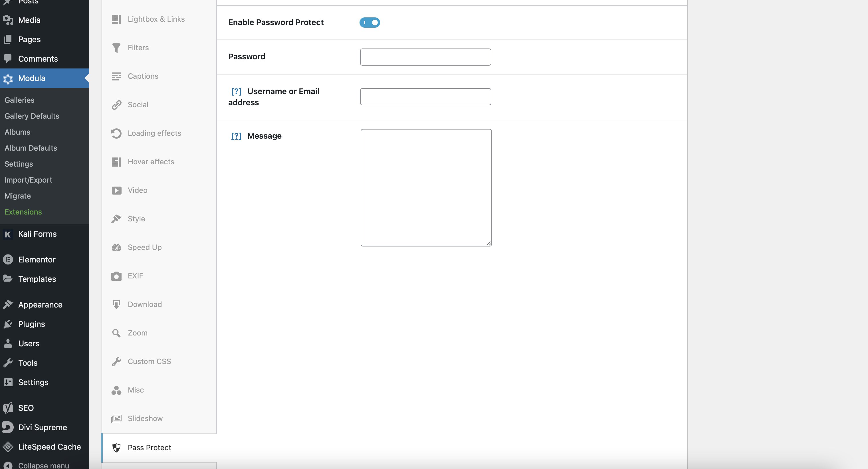Grab the Message textarea resize handle

coord(489,243)
